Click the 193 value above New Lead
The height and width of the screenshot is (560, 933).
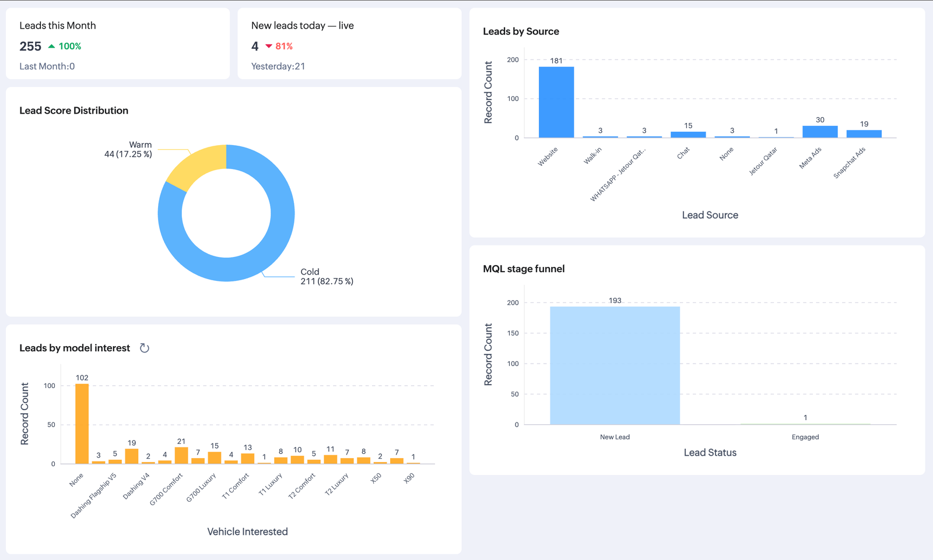pyautogui.click(x=615, y=301)
